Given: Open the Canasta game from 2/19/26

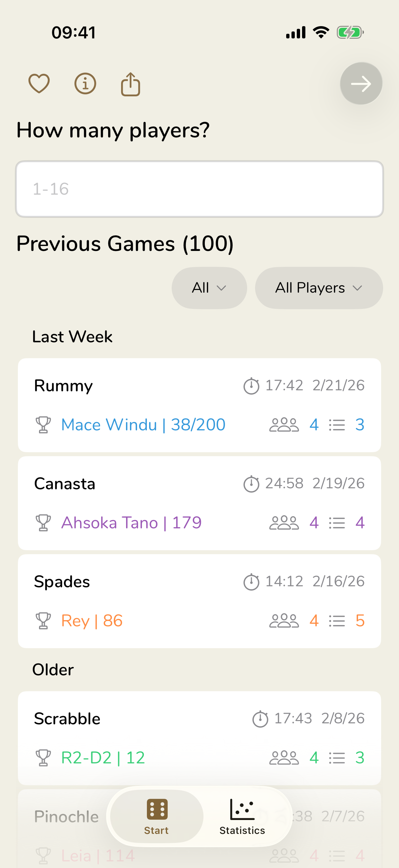Looking at the screenshot, I should (x=199, y=503).
